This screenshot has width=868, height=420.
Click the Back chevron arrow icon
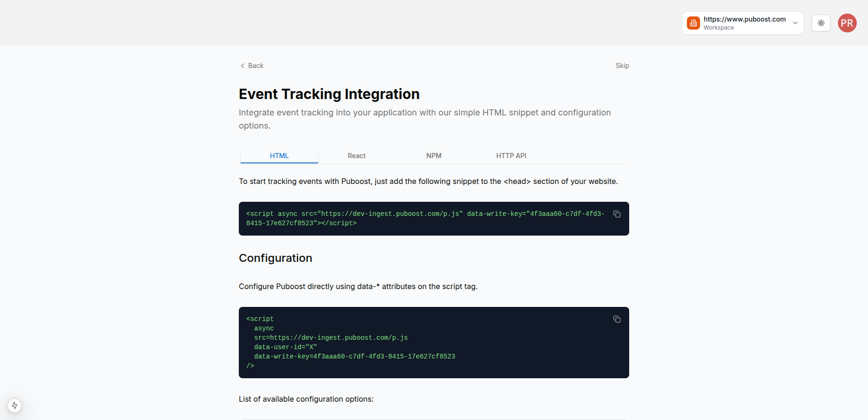pos(243,66)
